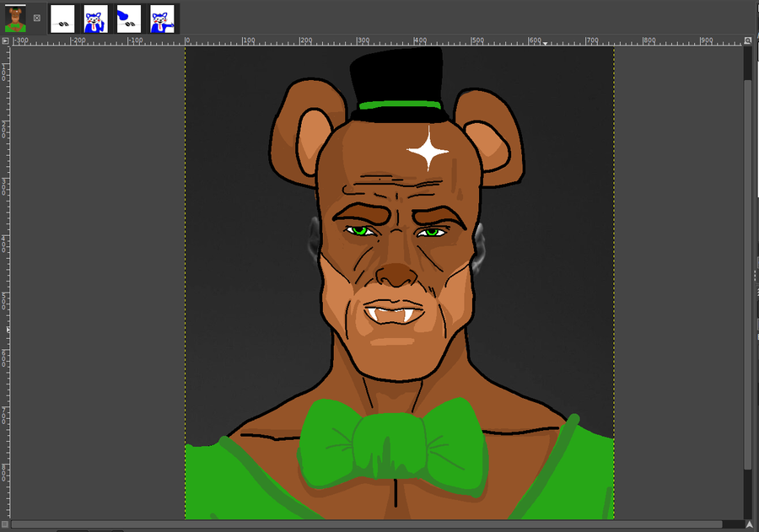
Task: Toggle zoom-on-window-resize magnifier button
Action: tap(748, 40)
